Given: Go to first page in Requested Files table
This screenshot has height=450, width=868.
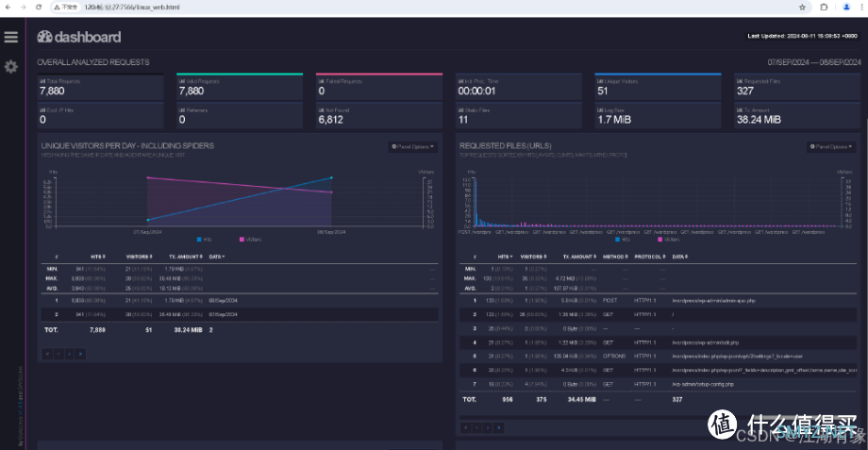Looking at the screenshot, I should (465, 427).
